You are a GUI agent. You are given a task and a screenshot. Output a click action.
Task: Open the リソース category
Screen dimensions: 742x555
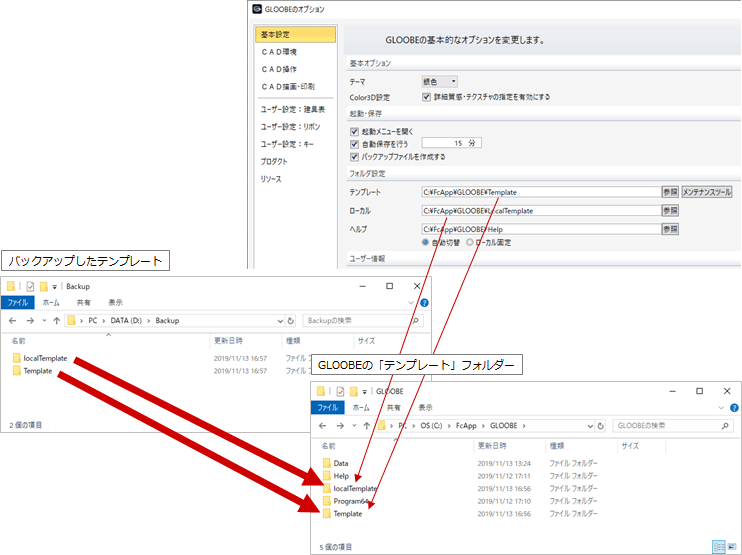point(271,179)
